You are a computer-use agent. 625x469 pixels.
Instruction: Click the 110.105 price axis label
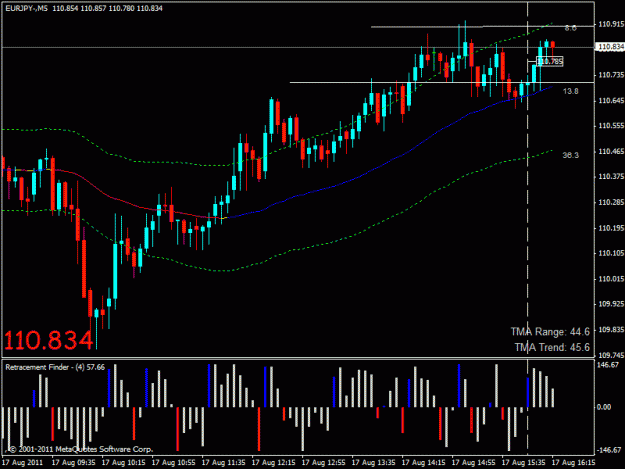pos(611,253)
